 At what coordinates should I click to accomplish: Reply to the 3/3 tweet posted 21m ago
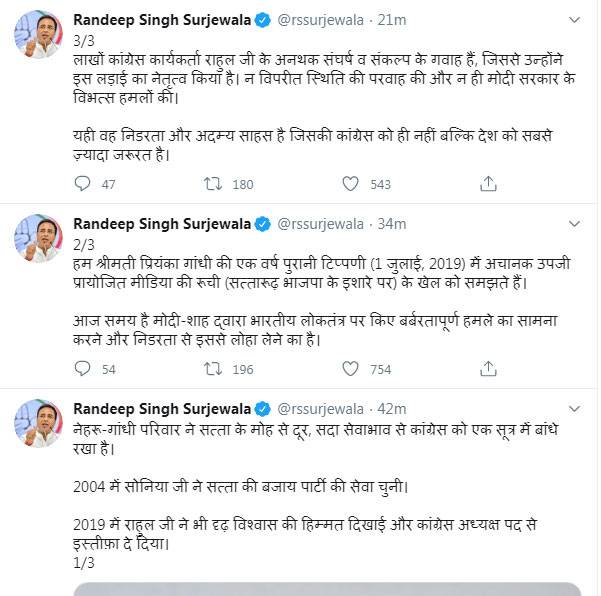[x=82, y=184]
